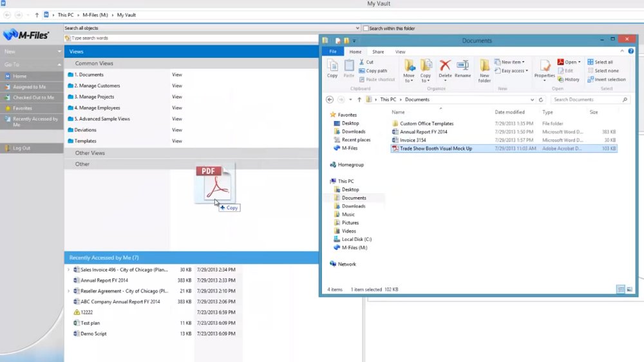The height and width of the screenshot is (362, 644).
Task: Switch to large icons view in status bar
Action: tap(630, 289)
